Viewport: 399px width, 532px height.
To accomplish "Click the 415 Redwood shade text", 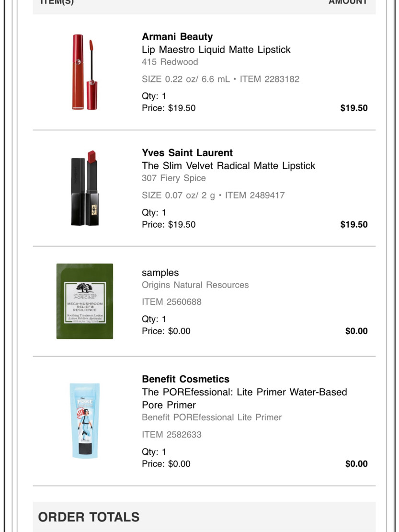I will click(x=170, y=62).
